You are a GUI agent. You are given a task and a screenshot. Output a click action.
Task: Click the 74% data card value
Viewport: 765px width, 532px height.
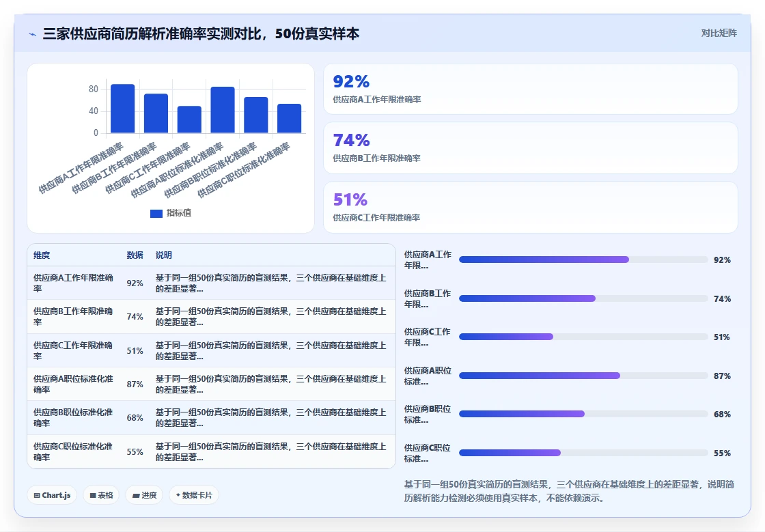(351, 141)
